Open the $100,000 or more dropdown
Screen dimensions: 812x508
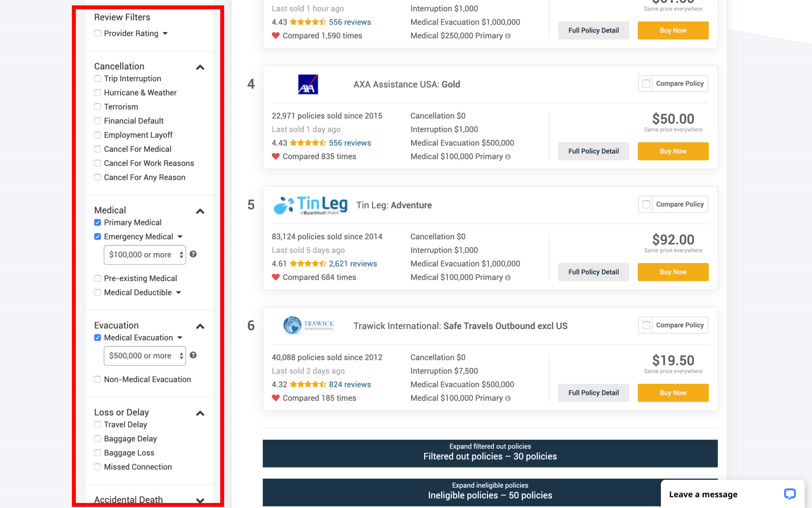(x=145, y=255)
